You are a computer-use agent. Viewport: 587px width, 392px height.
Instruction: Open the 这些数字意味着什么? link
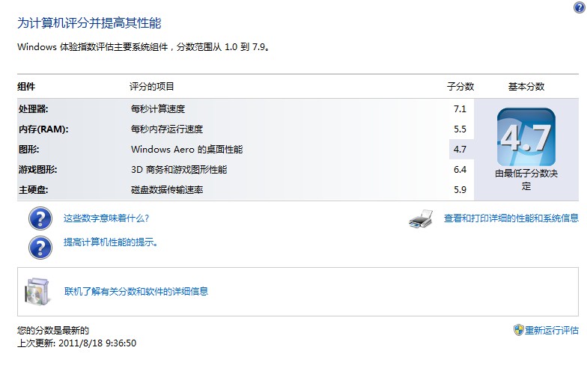[x=106, y=218]
